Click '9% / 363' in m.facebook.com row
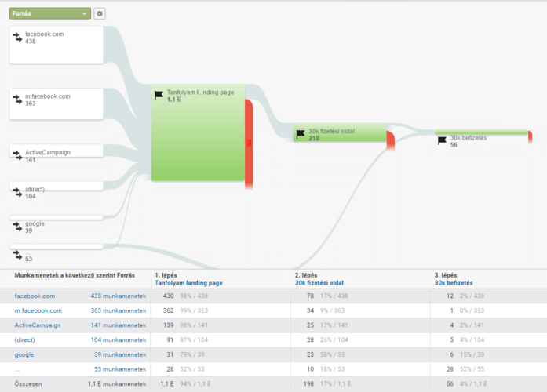This screenshot has height=392, width=547. coord(333,310)
